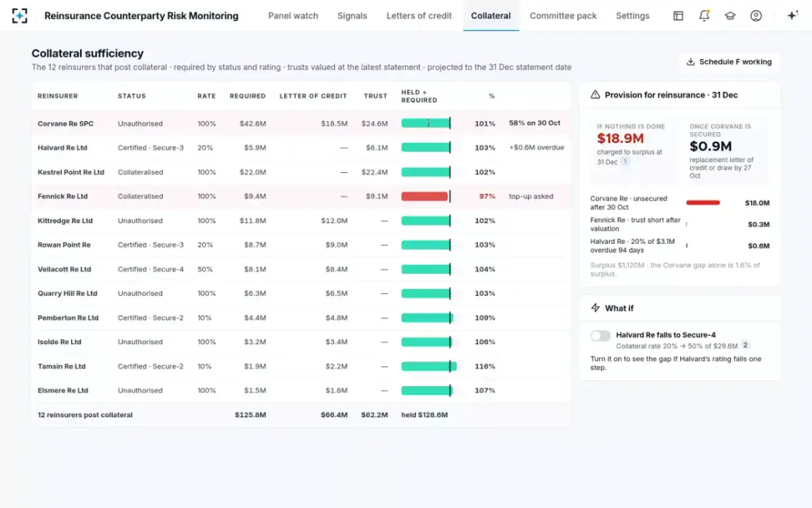Sort by the Status column header
The height and width of the screenshot is (508, 812).
131,96
